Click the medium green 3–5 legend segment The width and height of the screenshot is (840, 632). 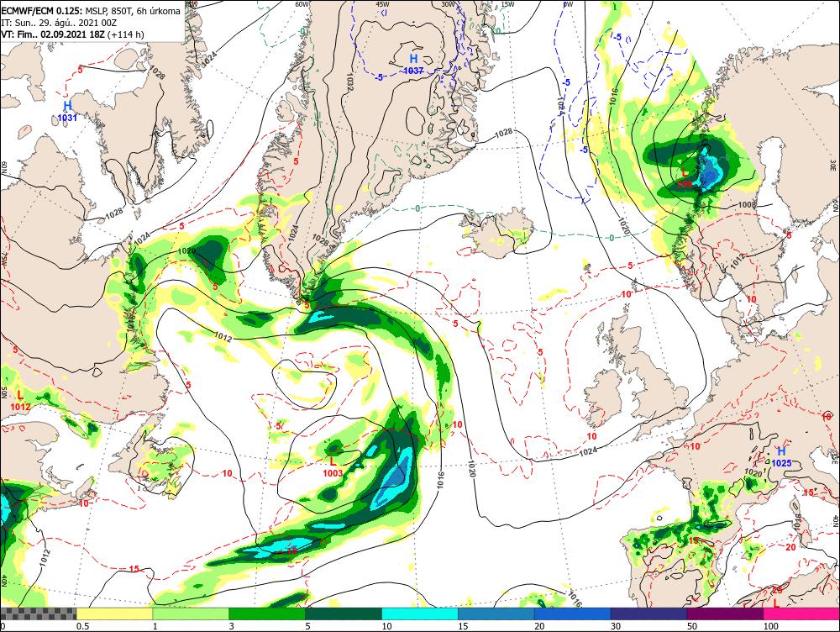tap(267, 614)
